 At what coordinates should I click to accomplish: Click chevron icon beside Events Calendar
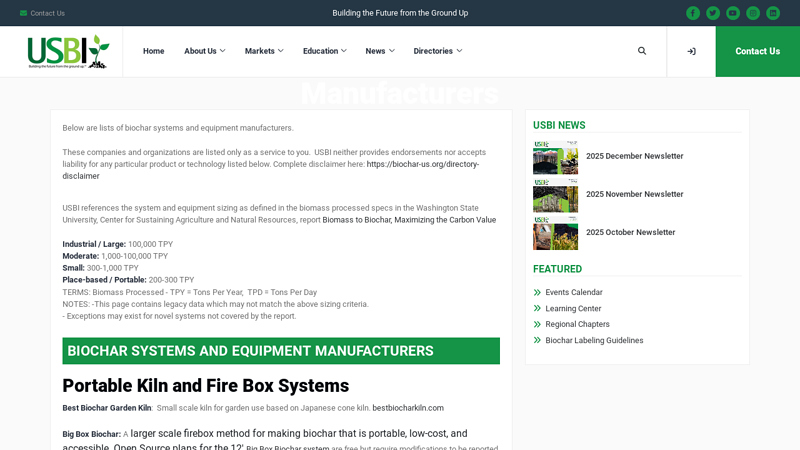[x=537, y=292]
